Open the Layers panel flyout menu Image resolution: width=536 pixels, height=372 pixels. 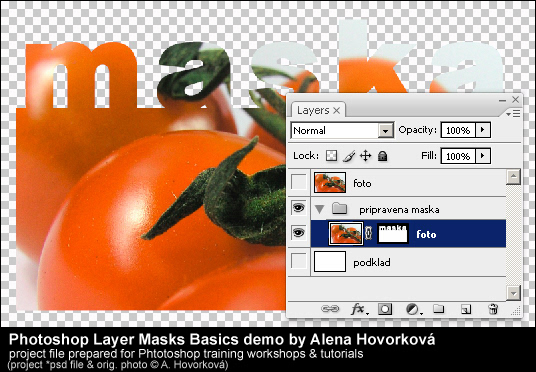tap(513, 114)
